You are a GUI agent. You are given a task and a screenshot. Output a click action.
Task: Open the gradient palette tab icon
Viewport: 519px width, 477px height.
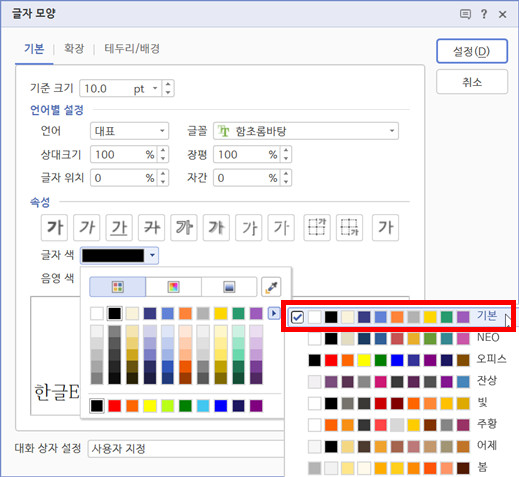pyautogui.click(x=229, y=287)
